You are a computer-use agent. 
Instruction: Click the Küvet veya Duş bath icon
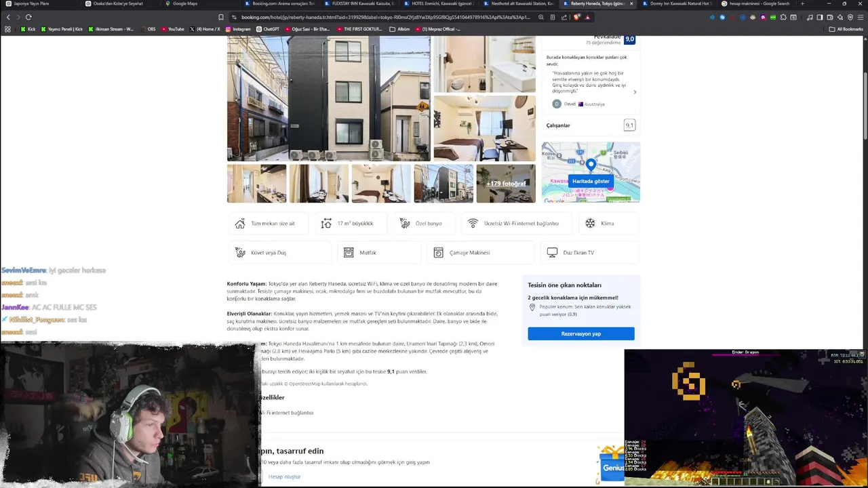point(240,252)
